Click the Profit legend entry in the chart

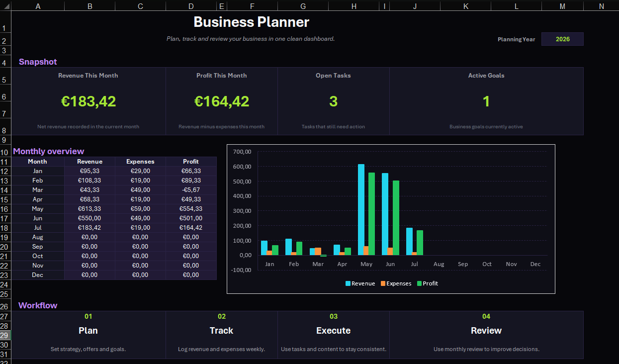coord(428,283)
